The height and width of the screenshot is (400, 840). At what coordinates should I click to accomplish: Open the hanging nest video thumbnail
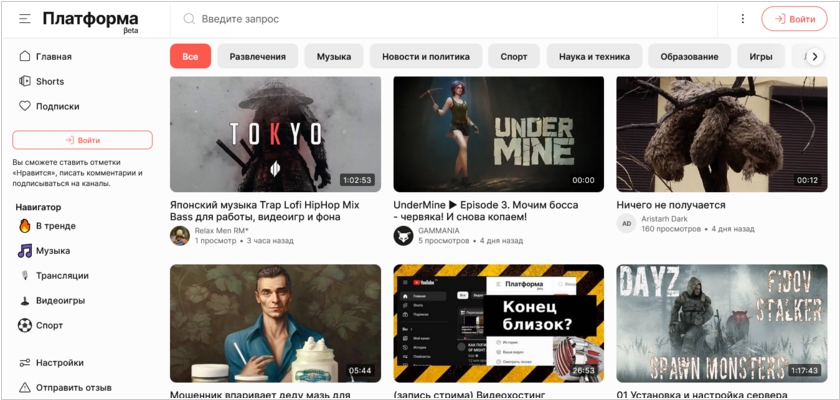pyautogui.click(x=722, y=134)
